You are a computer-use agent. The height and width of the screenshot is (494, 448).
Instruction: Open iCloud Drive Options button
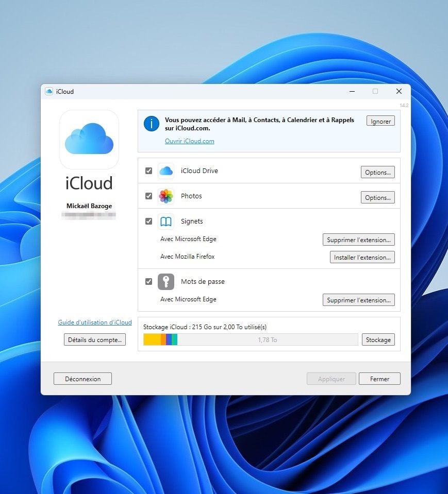tap(378, 172)
